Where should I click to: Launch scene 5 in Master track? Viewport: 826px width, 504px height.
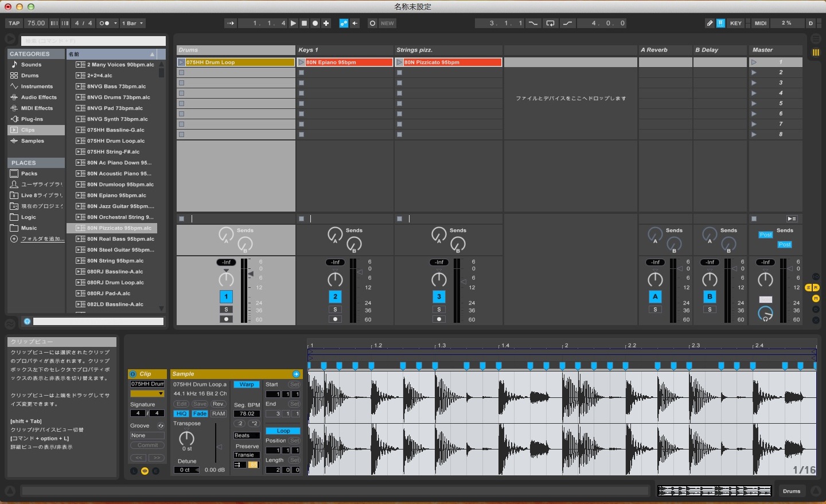coord(754,104)
